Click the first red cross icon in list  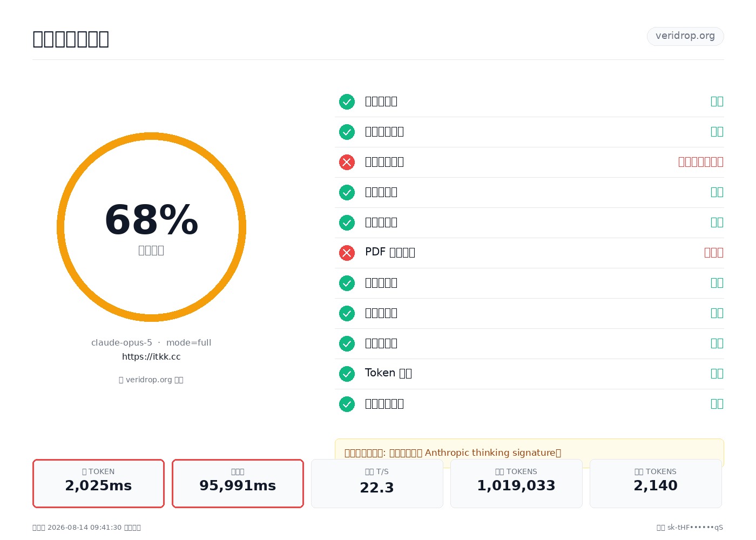point(347,162)
